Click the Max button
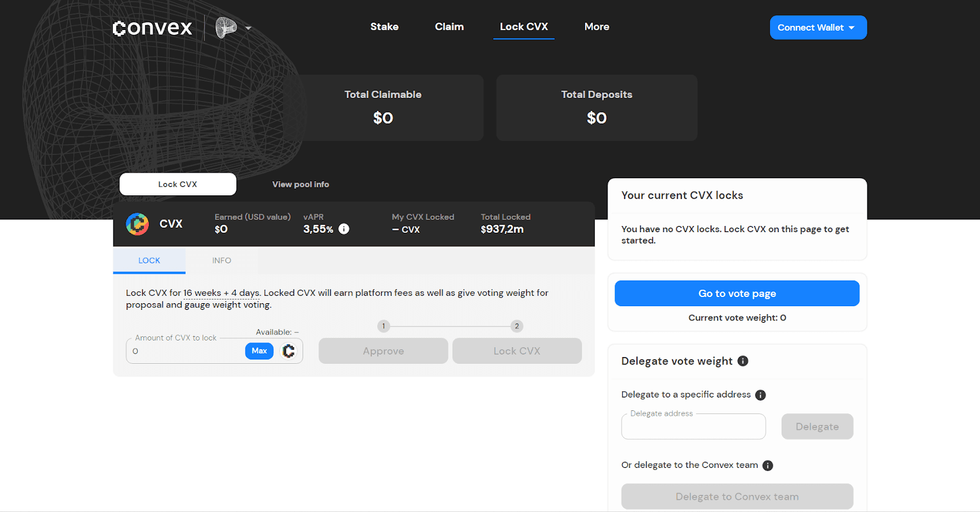 pos(259,351)
